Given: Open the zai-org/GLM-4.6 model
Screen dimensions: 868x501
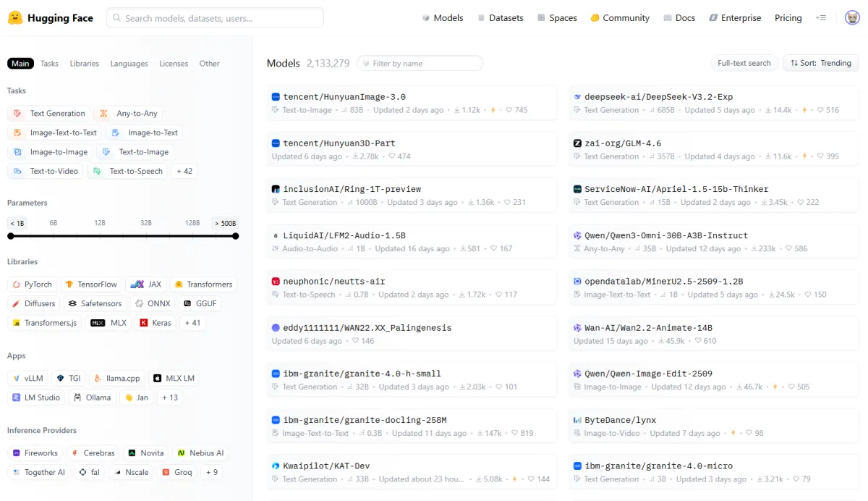Looking at the screenshot, I should [x=713, y=149].
